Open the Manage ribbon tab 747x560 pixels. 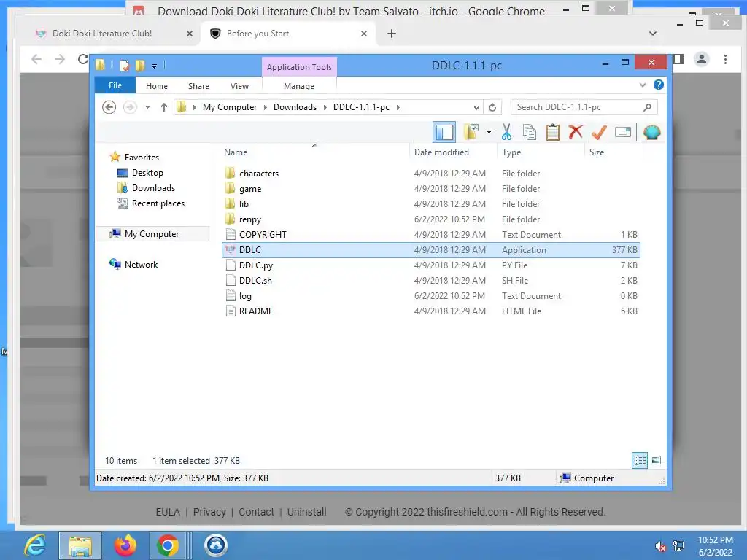pyautogui.click(x=299, y=86)
